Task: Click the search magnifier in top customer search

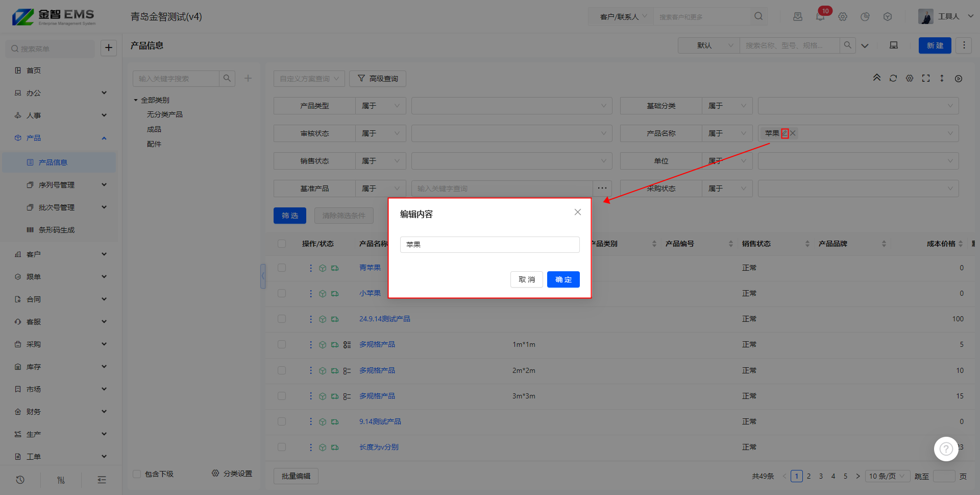Action: 758,16
